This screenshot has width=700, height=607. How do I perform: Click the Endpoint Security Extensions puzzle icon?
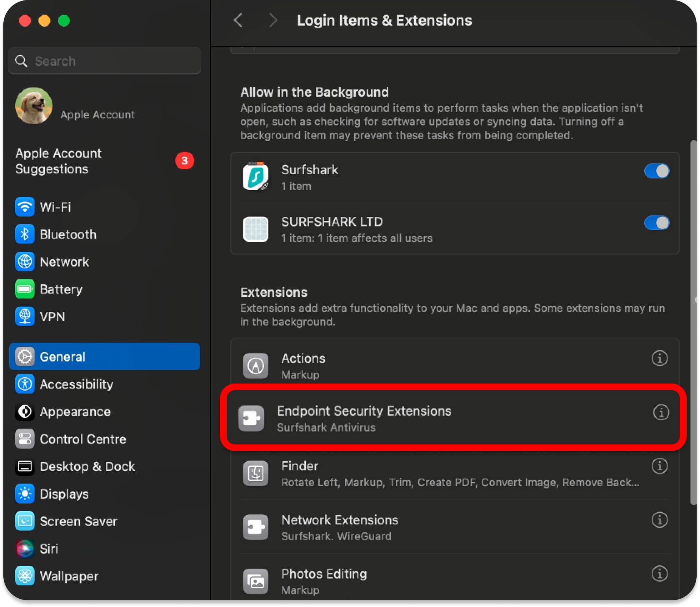[251, 418]
